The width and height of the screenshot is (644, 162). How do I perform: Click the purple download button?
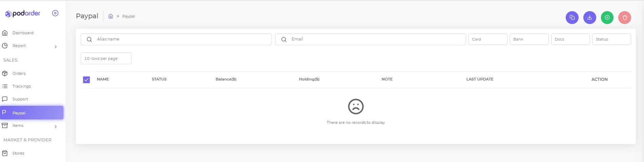590,18
